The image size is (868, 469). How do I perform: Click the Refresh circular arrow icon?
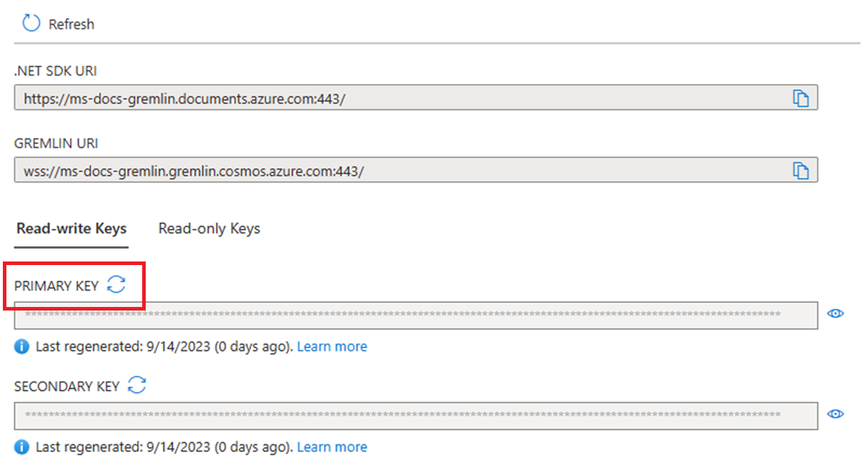(x=31, y=23)
